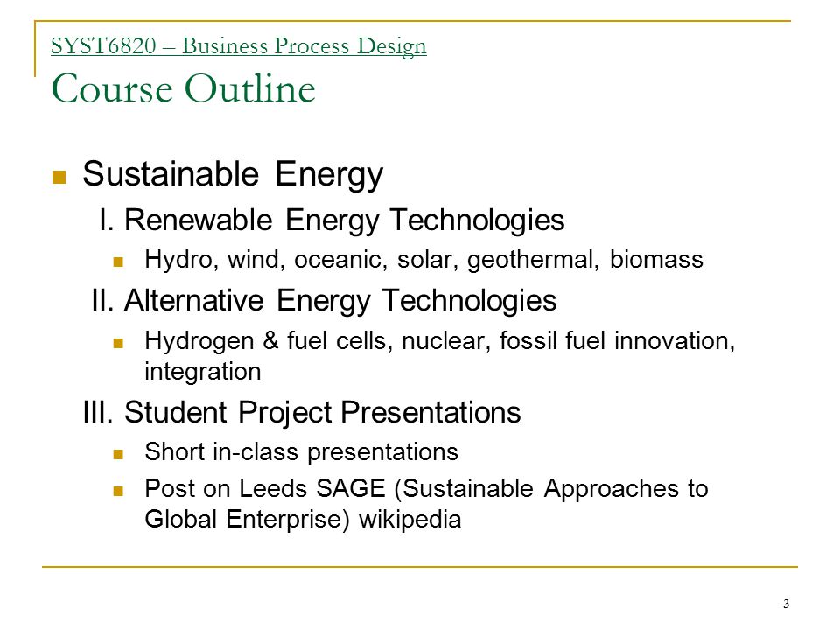Click II. Alternative Energy Technologies heading
The image size is (840, 630).
pos(324,300)
